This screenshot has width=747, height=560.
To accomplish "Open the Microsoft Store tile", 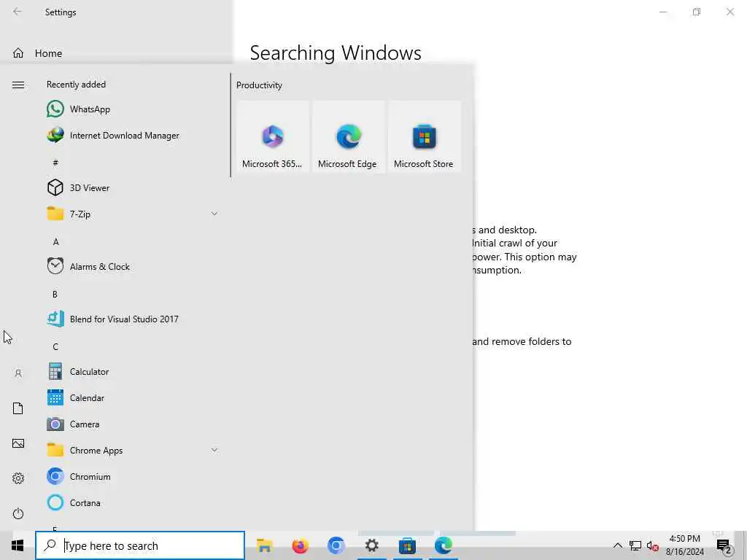I will pos(424,136).
